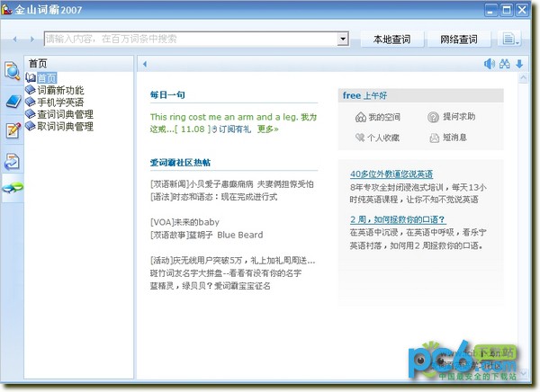Open the 时态和语态 grammar post
The image size is (540, 392).
tap(213, 197)
